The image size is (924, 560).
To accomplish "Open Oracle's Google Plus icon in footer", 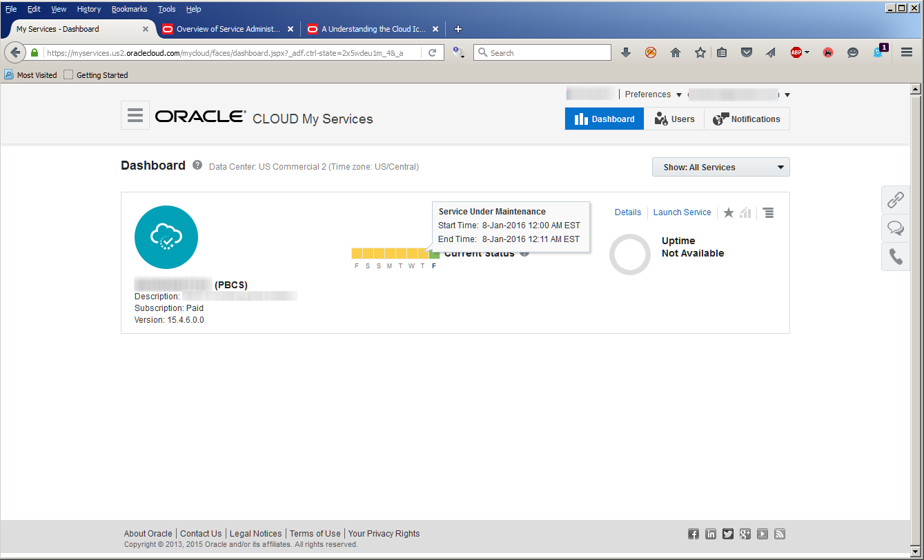I will point(745,534).
